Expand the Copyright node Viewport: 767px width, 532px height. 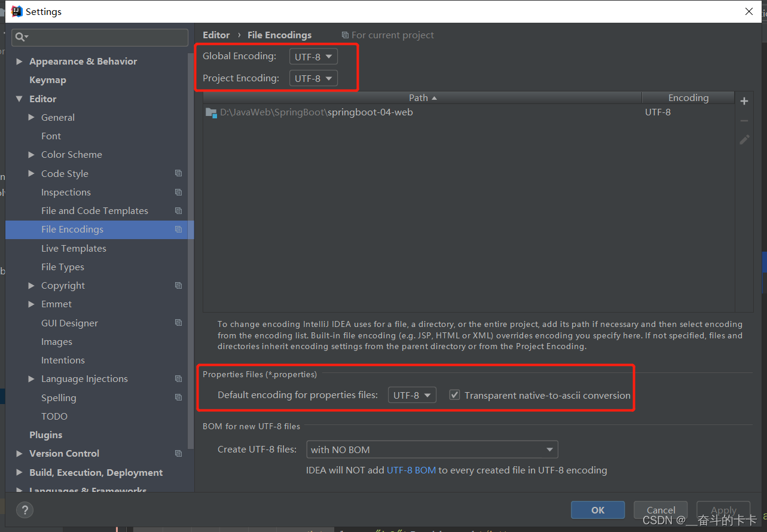[32, 285]
